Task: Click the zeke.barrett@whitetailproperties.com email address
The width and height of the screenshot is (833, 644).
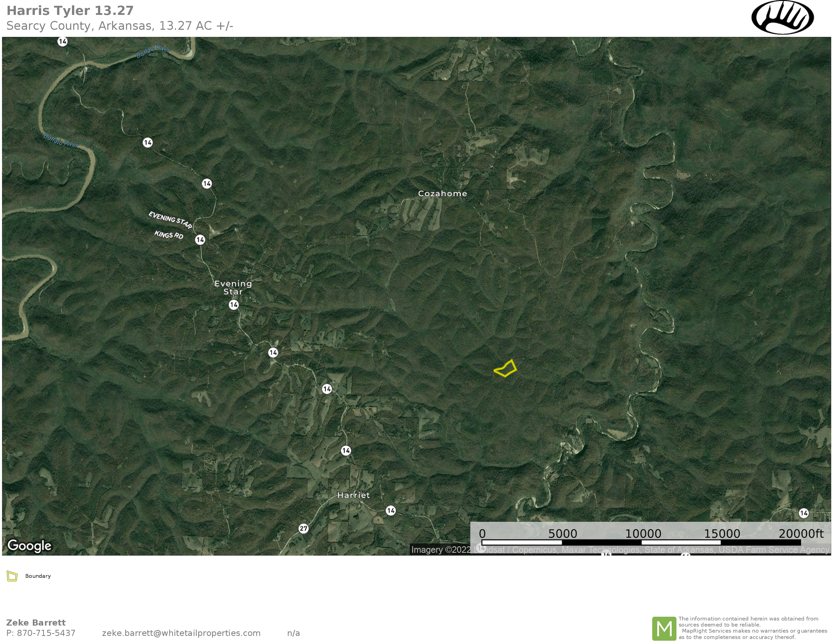Action: click(181, 633)
